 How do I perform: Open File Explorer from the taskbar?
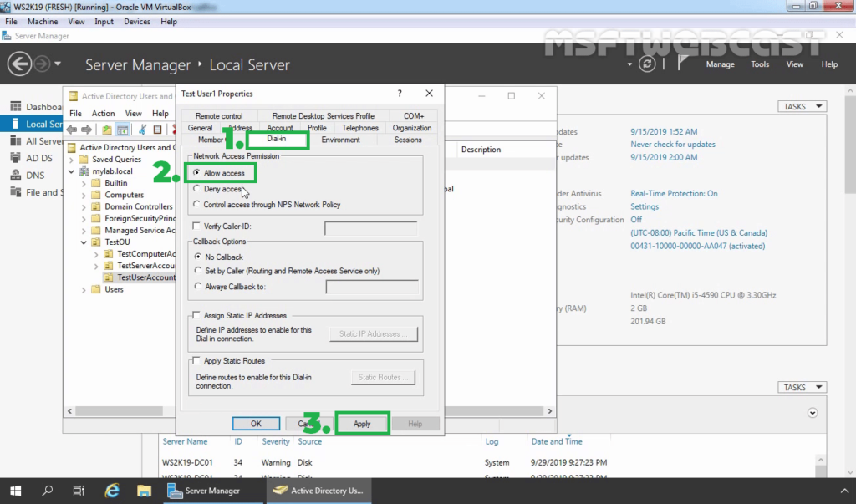point(144,491)
